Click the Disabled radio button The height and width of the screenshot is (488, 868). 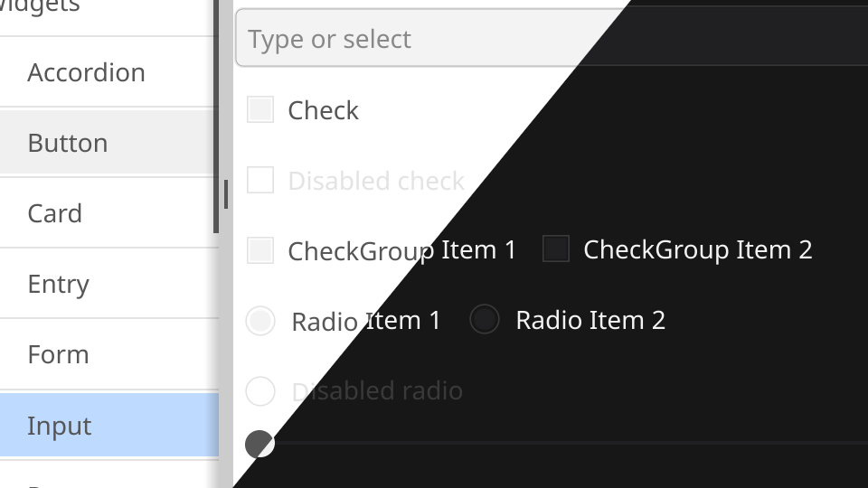(260, 391)
